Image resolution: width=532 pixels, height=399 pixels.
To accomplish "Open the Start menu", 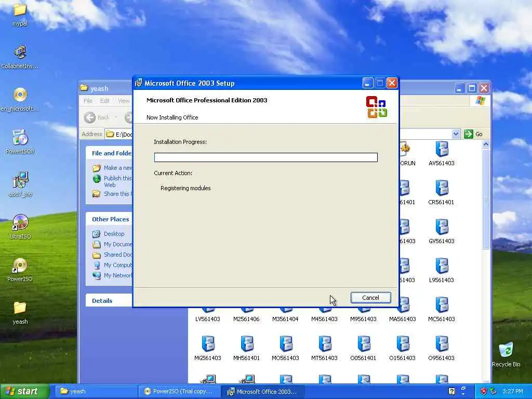I will point(24,391).
